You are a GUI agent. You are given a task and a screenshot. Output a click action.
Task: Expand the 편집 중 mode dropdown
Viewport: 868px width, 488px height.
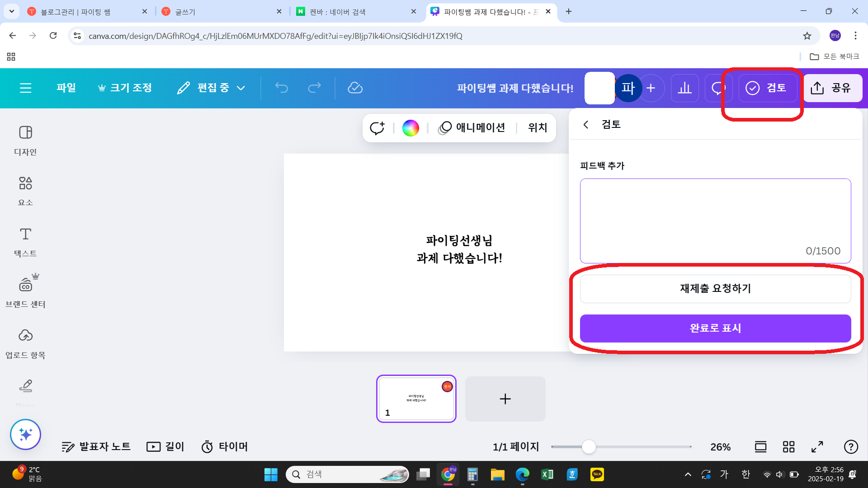(x=211, y=88)
